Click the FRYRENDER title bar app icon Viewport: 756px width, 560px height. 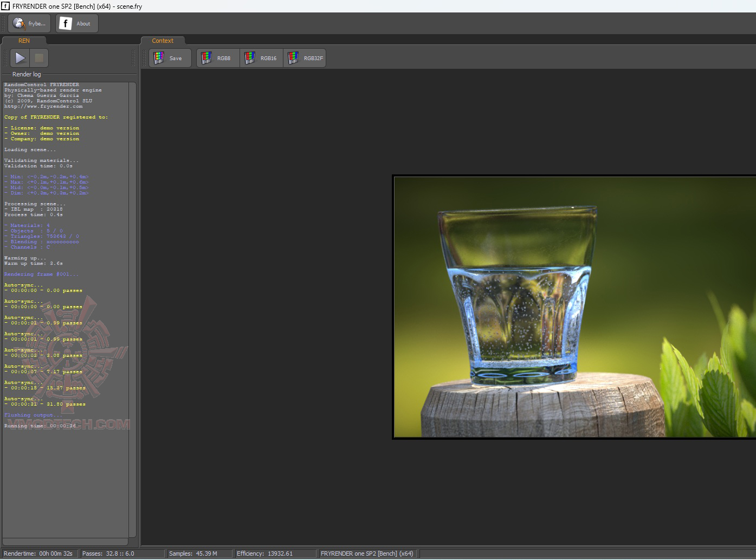pos(5,6)
